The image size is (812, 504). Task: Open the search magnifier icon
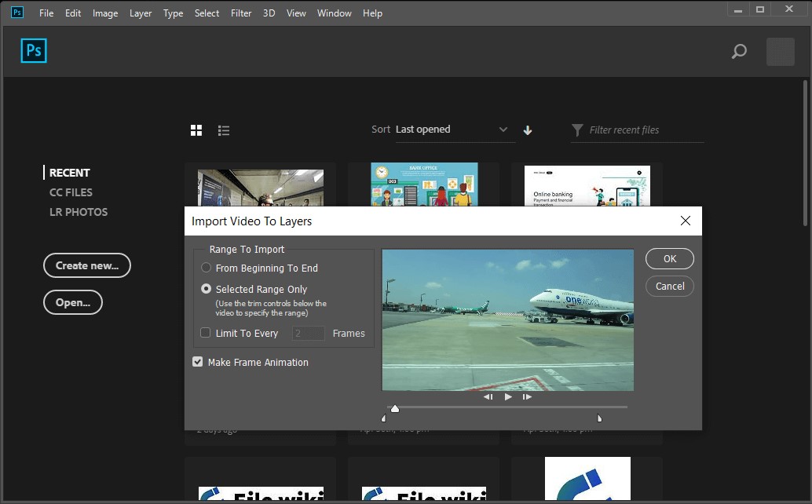click(739, 52)
